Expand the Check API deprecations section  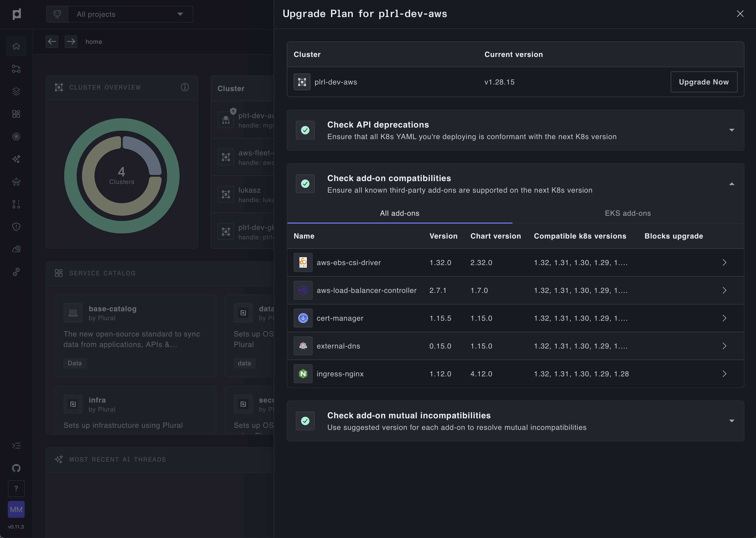tap(732, 130)
